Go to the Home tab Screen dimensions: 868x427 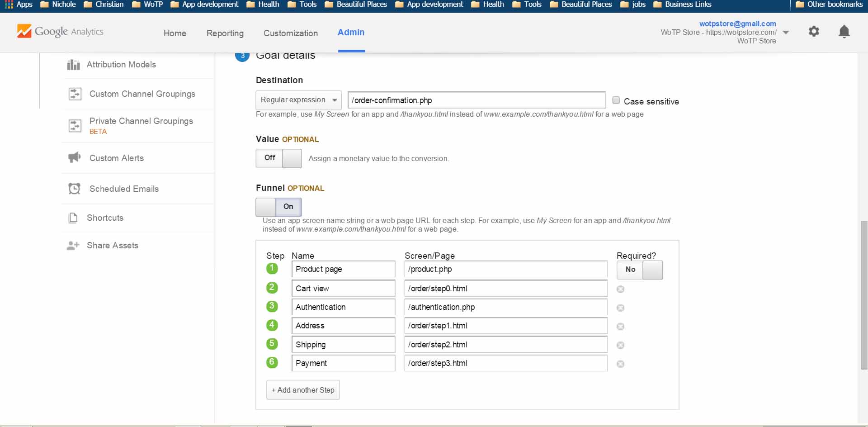click(175, 33)
